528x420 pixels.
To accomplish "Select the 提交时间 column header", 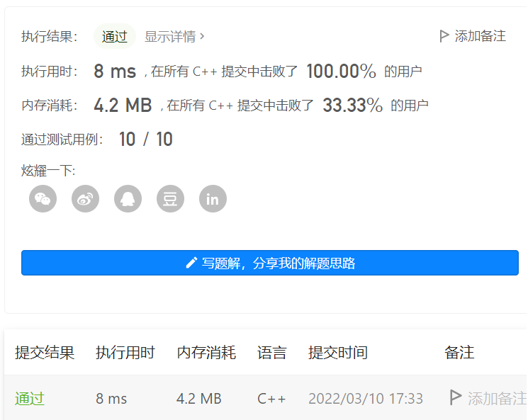I will click(x=338, y=353).
